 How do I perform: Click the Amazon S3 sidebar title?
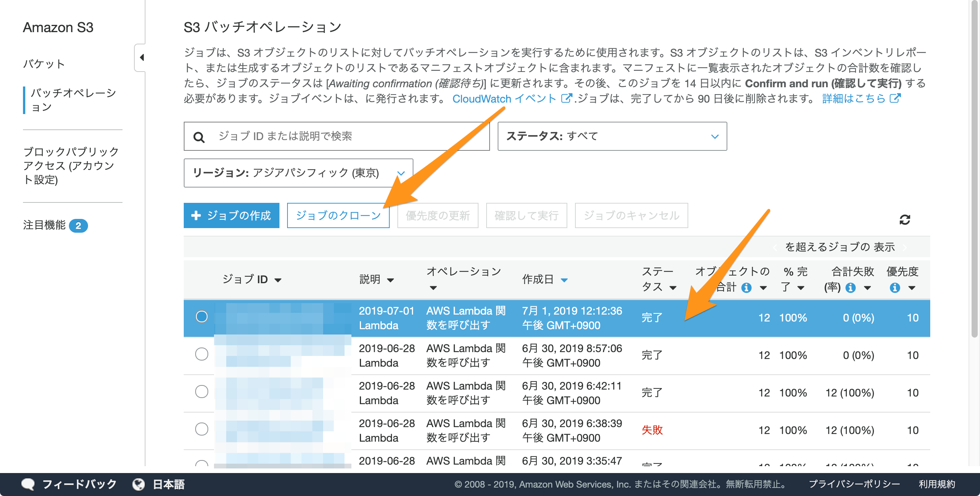58,27
